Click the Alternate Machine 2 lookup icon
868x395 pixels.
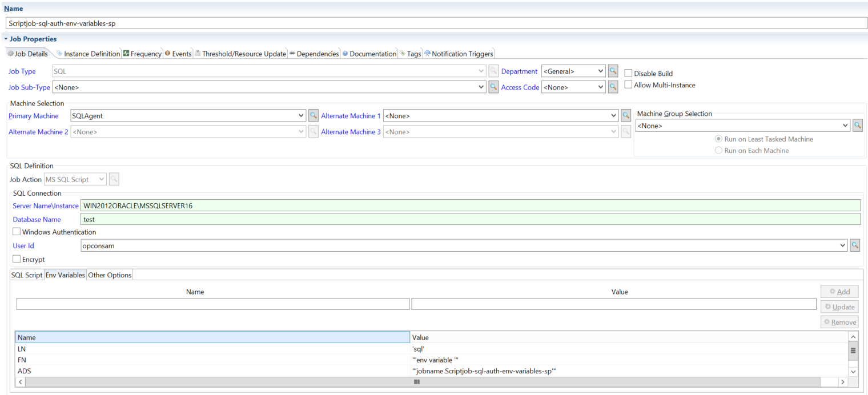pyautogui.click(x=314, y=131)
